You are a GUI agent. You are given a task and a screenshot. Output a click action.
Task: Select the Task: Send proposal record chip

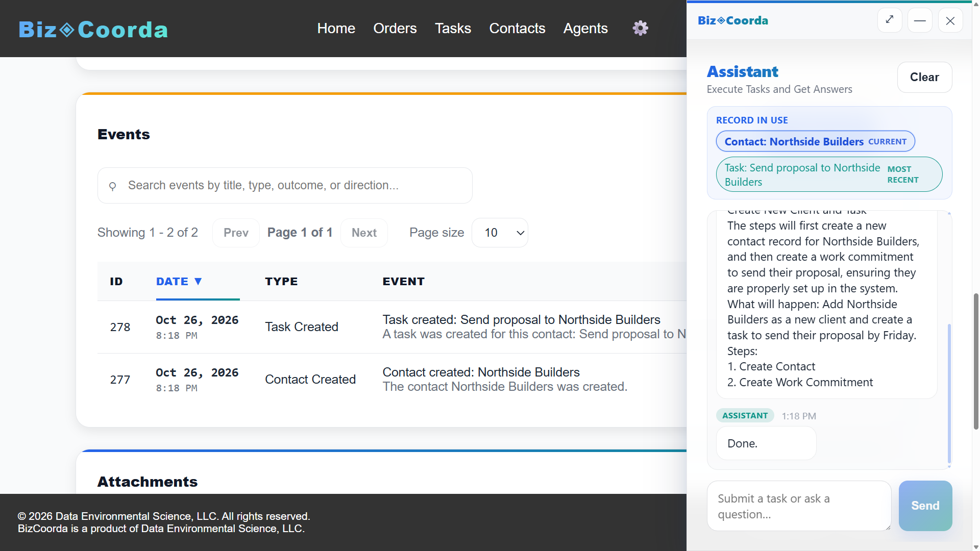(829, 174)
